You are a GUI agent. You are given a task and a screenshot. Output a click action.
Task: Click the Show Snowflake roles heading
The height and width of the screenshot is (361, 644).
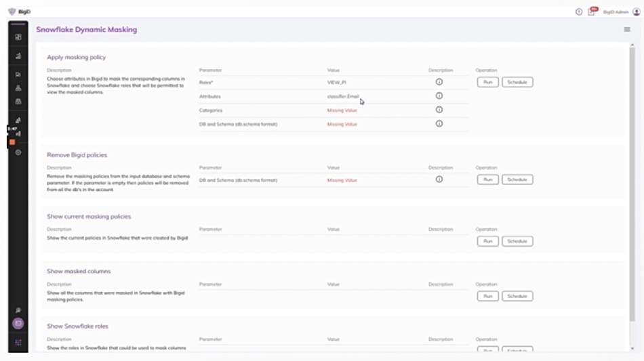click(78, 326)
